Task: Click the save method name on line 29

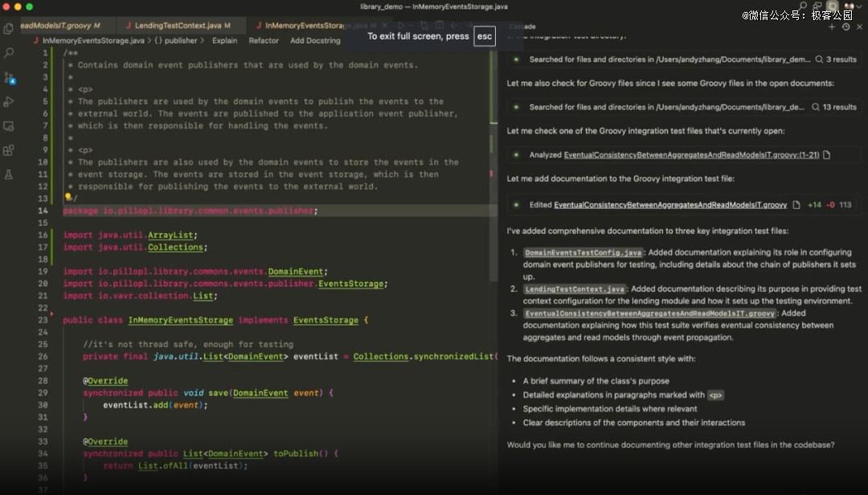Action: 218,393
